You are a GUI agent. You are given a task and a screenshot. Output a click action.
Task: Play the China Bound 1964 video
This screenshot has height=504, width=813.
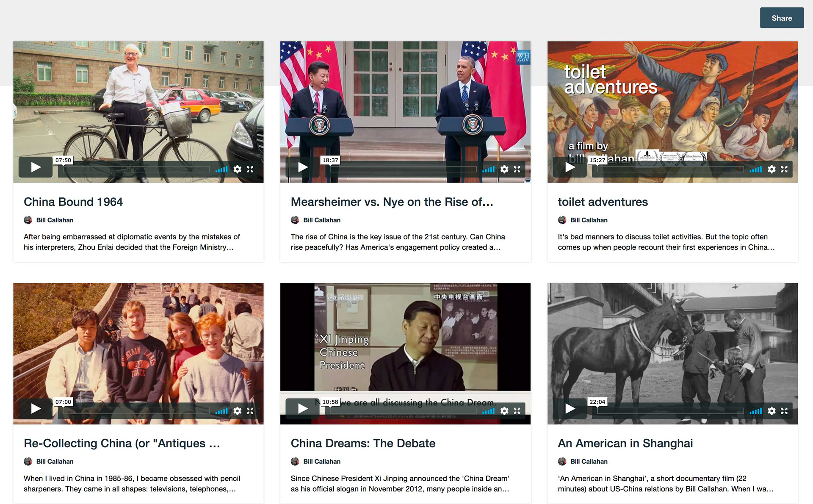[36, 167]
